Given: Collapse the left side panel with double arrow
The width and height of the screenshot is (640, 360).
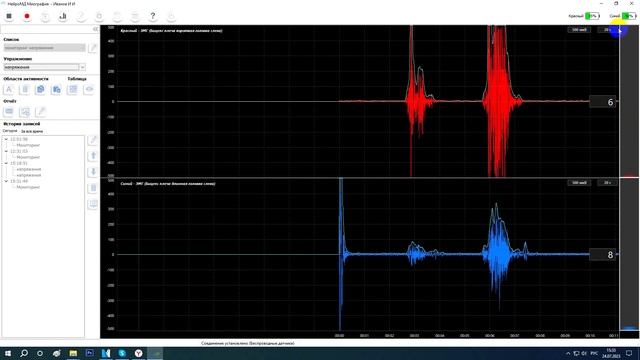Looking at the screenshot, I should pyautogui.click(x=96, y=29).
